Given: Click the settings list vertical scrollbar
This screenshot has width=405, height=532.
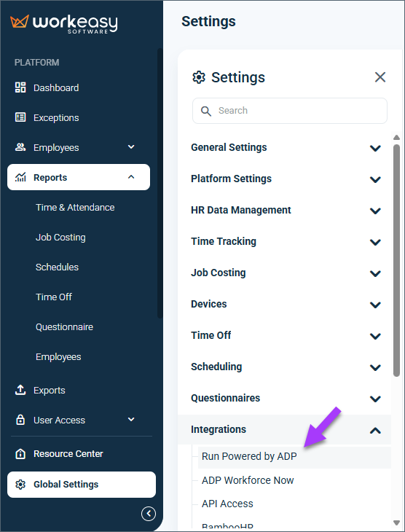Looking at the screenshot, I should [x=396, y=261].
